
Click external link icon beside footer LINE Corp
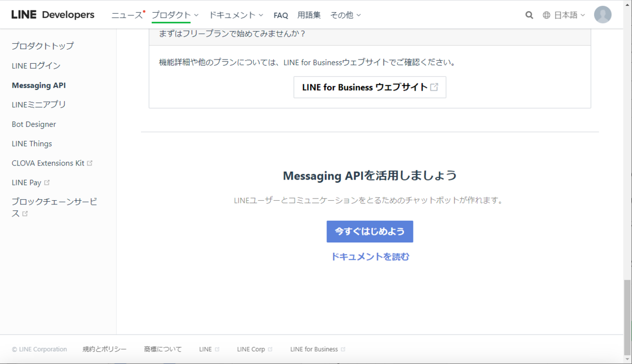point(270,349)
